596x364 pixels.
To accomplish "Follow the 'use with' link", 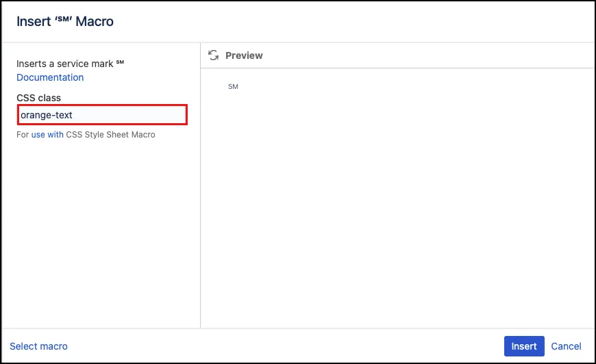I will [x=47, y=135].
